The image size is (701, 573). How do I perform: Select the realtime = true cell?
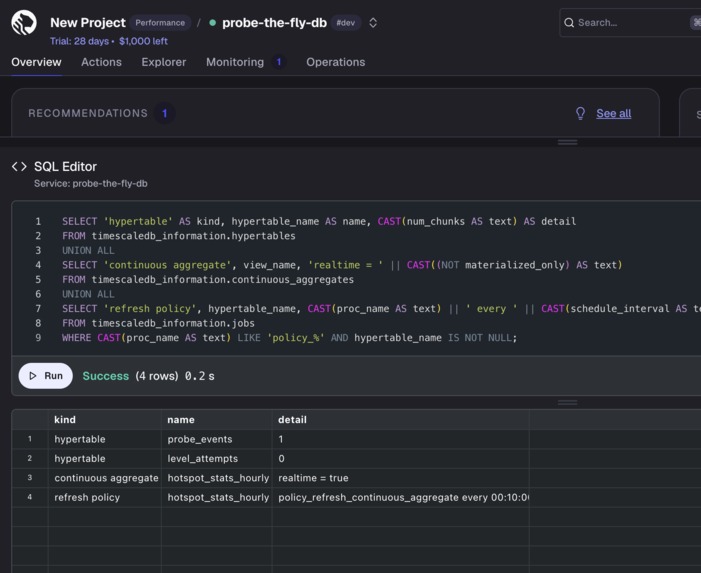coord(401,478)
